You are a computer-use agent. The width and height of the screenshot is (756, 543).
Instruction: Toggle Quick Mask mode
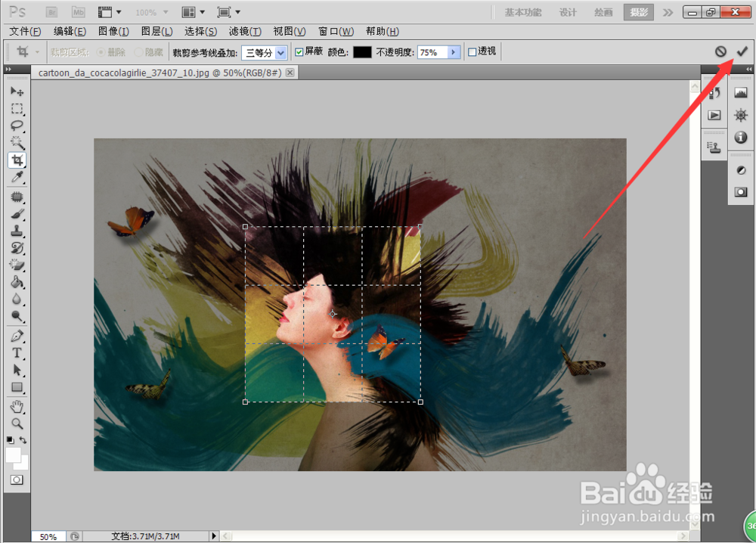(x=17, y=479)
